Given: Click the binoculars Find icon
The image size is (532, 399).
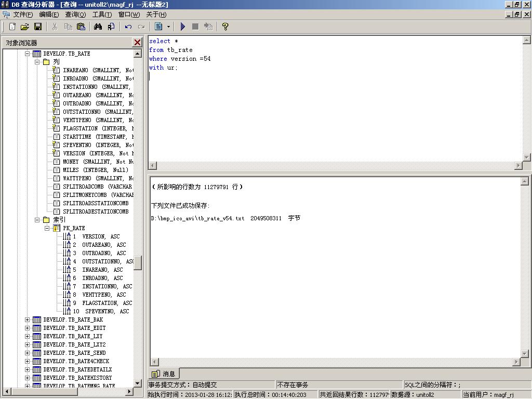Looking at the screenshot, I should (97, 26).
